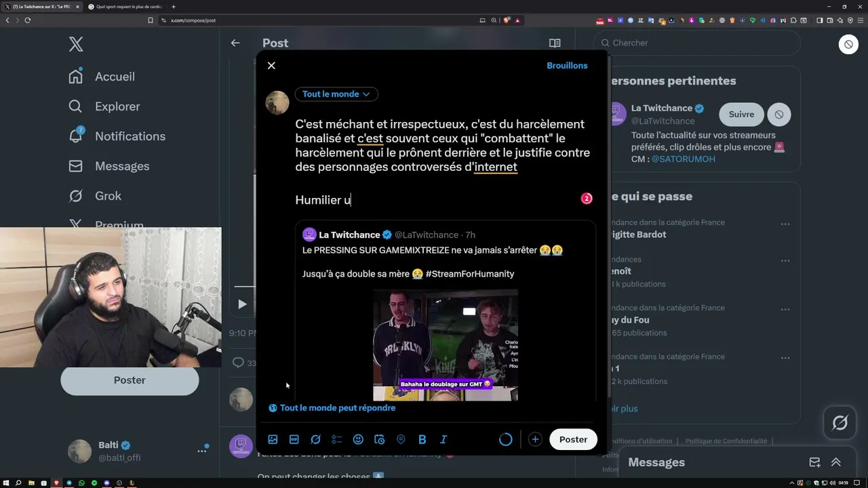The image size is (868, 488).
Task: Go back with arrow next to Post
Action: coord(235,43)
